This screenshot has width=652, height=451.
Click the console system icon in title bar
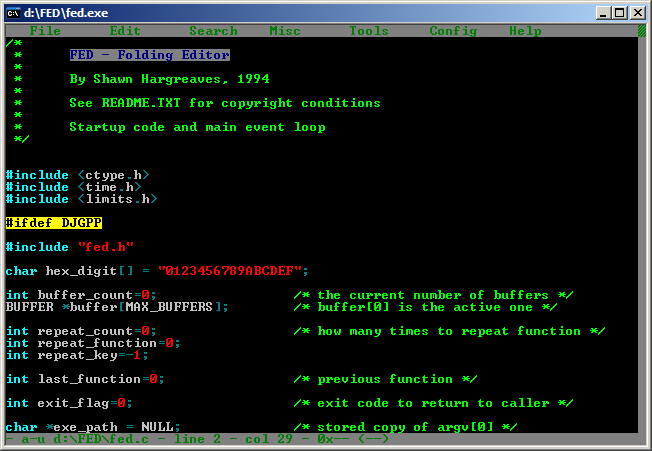pyautogui.click(x=14, y=12)
